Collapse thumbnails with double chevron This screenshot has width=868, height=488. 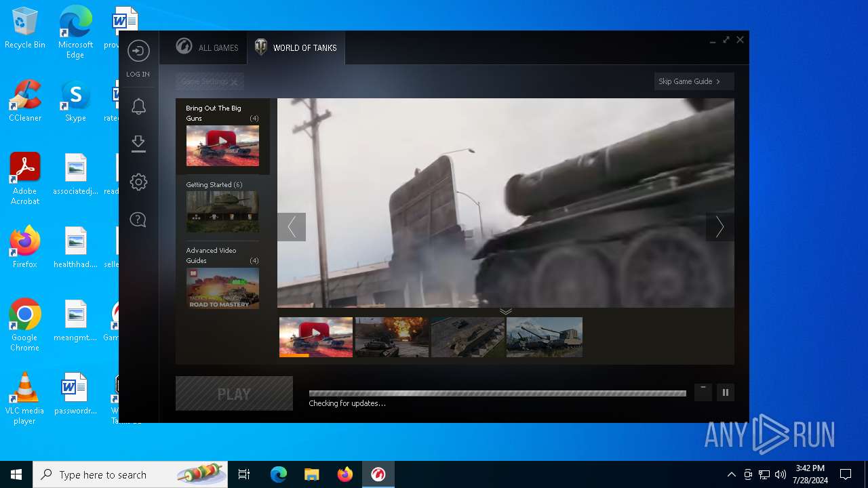pos(506,312)
